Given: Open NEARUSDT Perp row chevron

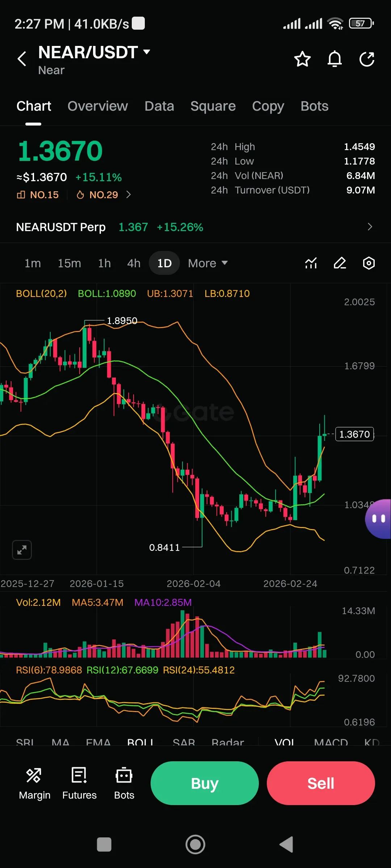Looking at the screenshot, I should (x=370, y=227).
